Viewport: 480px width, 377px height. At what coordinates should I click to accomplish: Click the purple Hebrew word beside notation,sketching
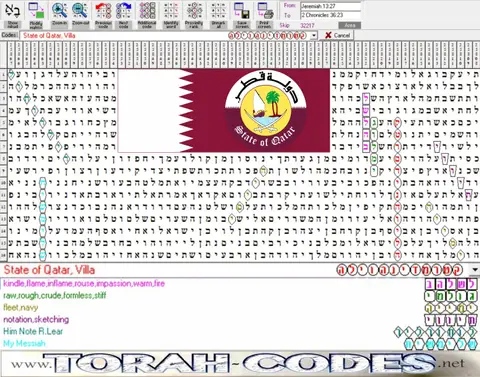(x=452, y=320)
